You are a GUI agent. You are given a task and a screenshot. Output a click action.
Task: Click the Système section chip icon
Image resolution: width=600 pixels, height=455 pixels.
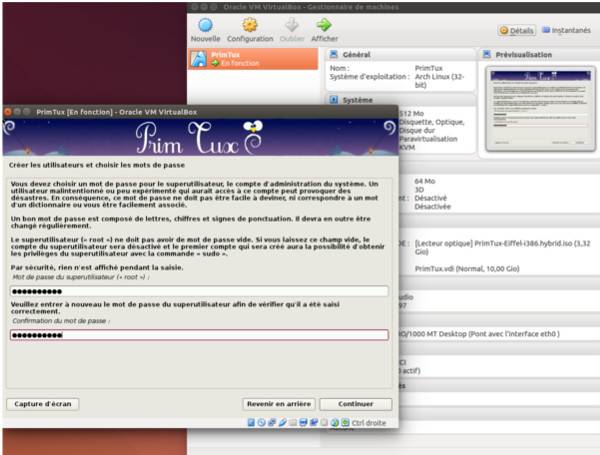pos(334,100)
